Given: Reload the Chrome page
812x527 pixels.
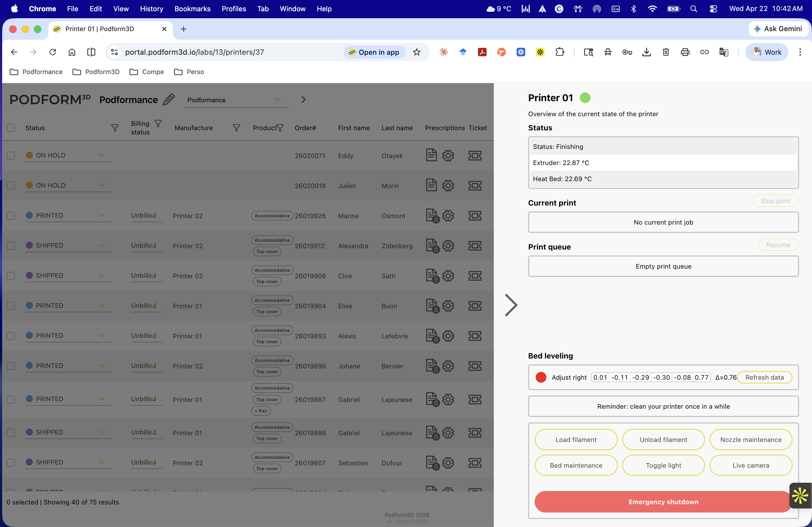Looking at the screenshot, I should 53,52.
